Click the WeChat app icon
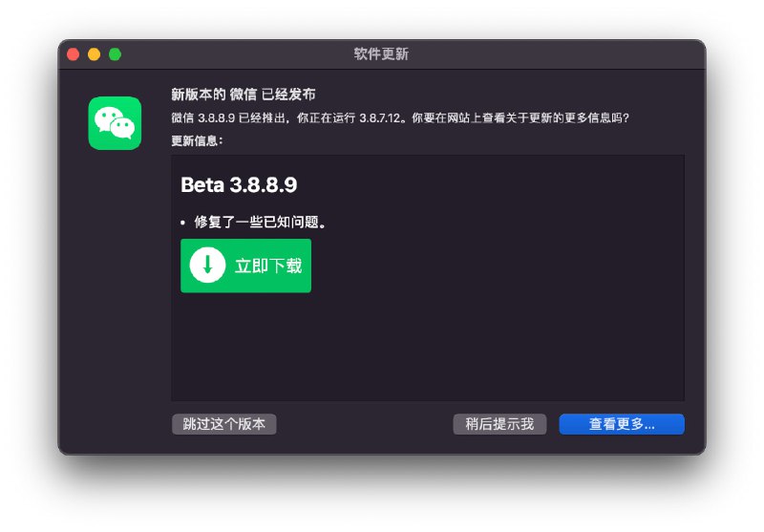The height and width of the screenshot is (532, 764). [x=115, y=123]
